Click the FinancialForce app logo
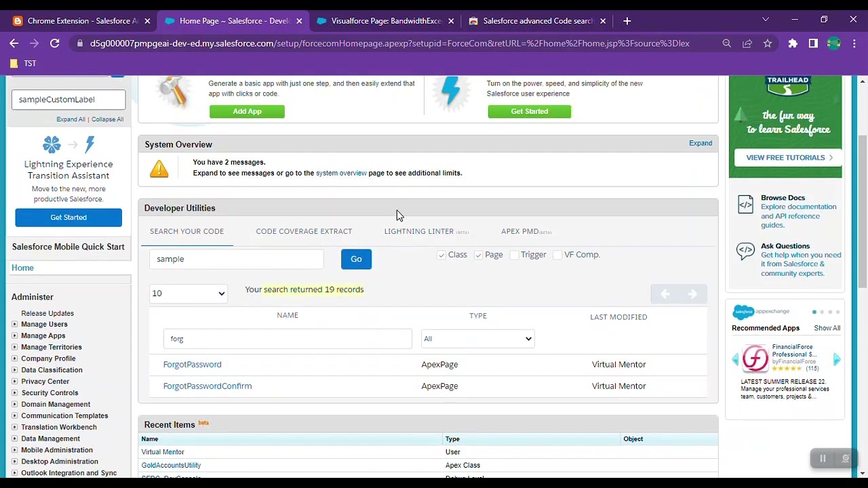 coord(755,358)
